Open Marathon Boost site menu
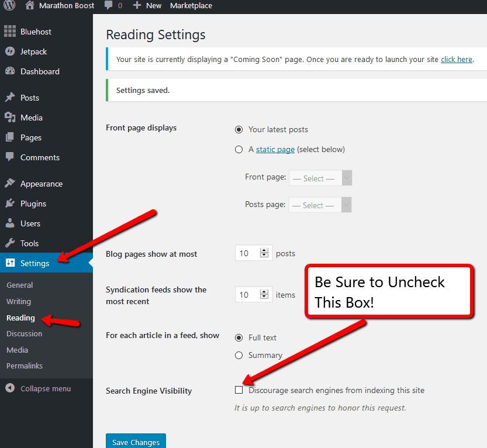Screen dimensions: 487x448 [67, 6]
